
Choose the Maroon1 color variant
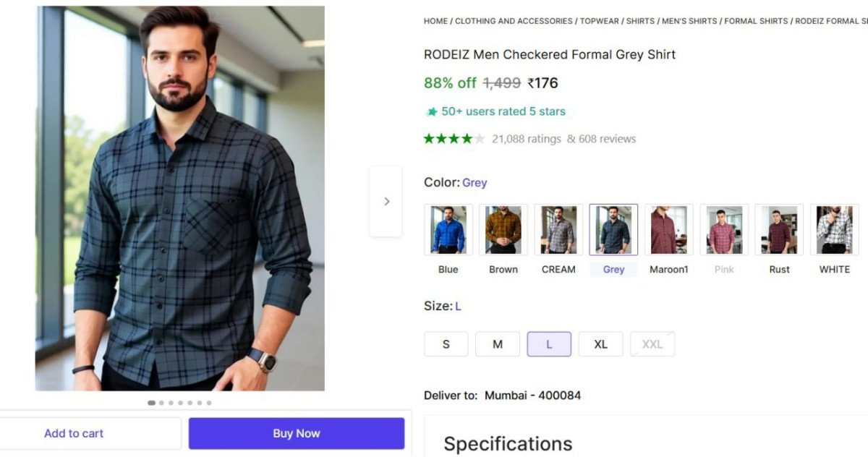click(x=668, y=228)
